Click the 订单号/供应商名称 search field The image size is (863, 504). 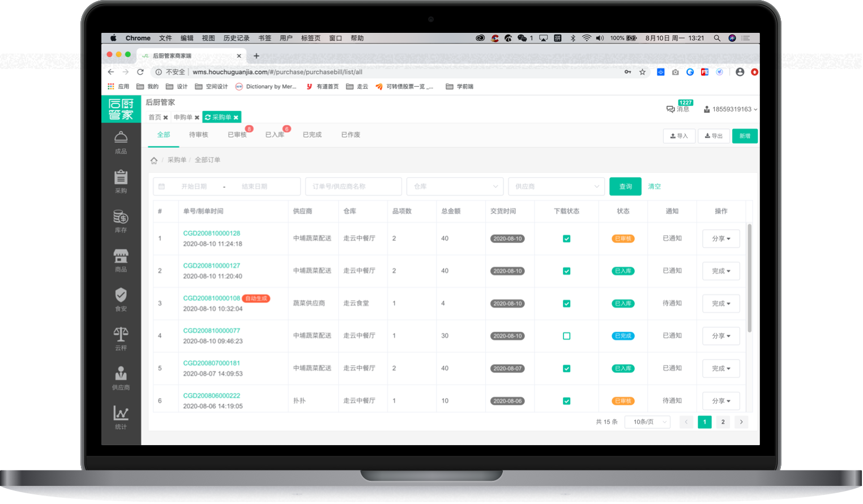(x=353, y=186)
